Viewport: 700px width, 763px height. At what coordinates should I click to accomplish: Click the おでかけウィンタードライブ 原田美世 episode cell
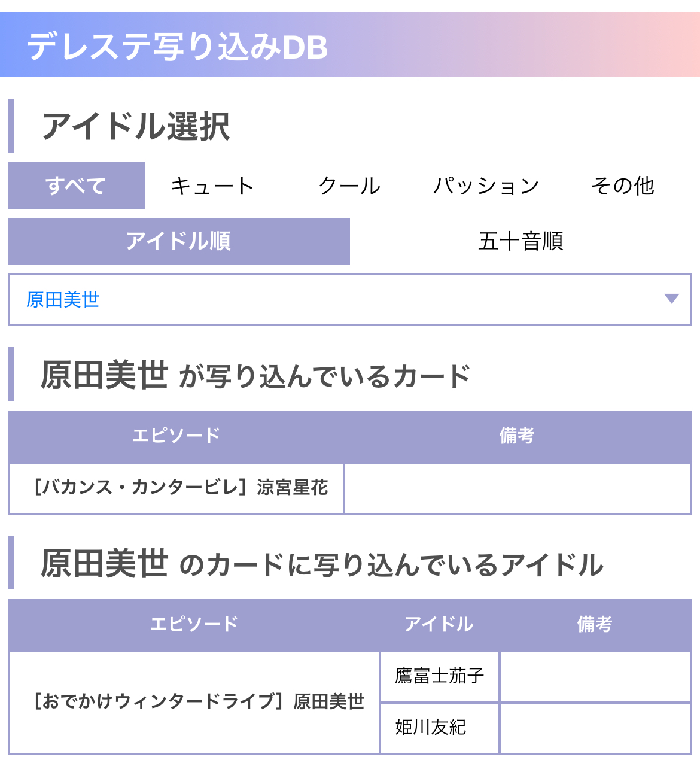click(194, 701)
